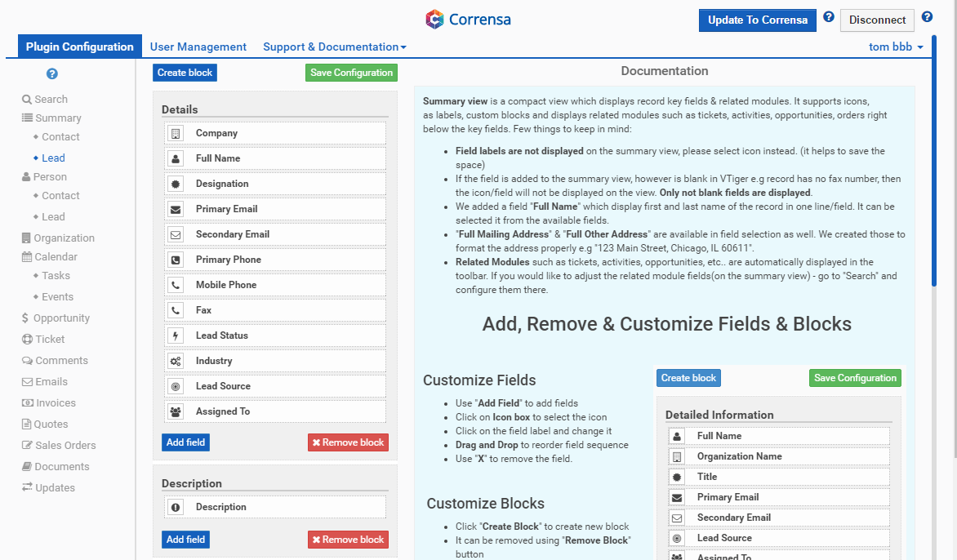The image size is (957, 560).
Task: Click the help icon above the sidebar Search item
Action: [52, 73]
